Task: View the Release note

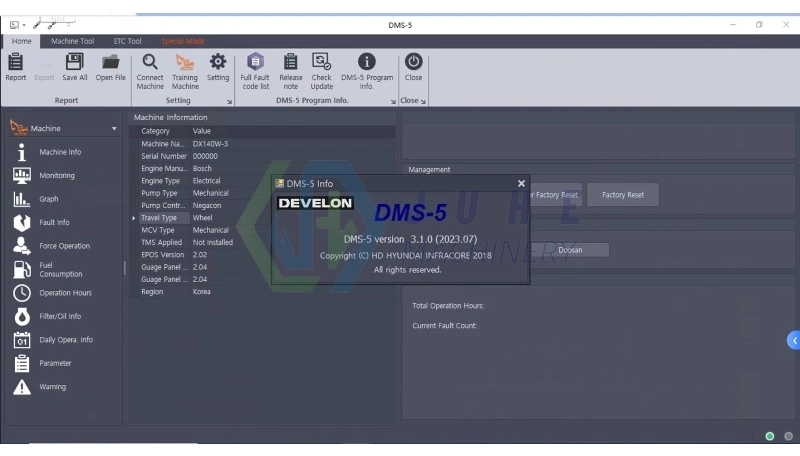Action: (x=291, y=72)
